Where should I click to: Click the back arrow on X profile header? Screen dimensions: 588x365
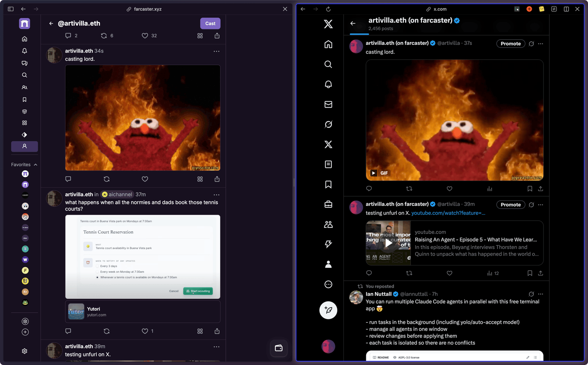(353, 24)
